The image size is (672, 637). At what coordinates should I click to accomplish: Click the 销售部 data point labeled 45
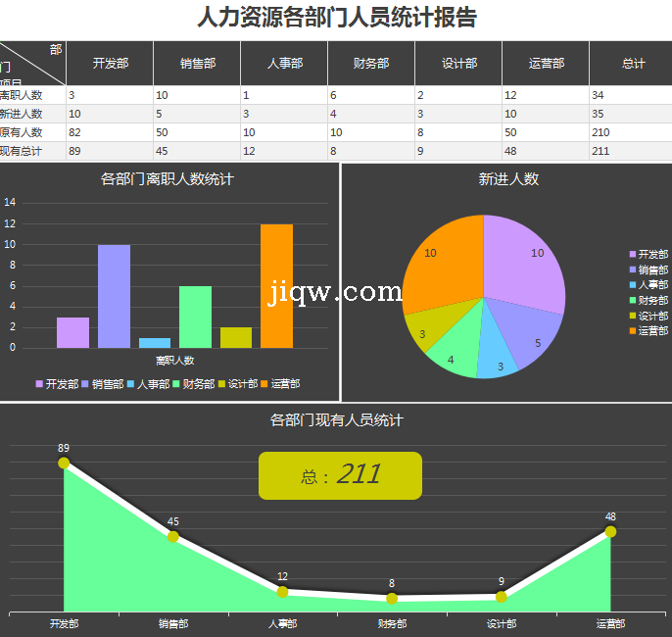click(173, 536)
